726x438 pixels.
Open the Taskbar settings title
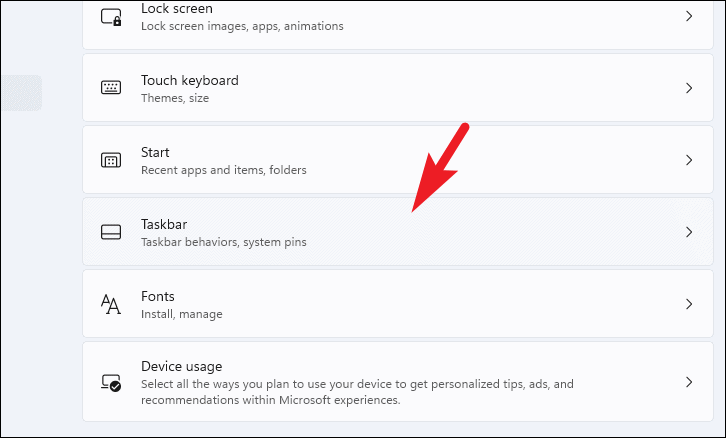(164, 225)
